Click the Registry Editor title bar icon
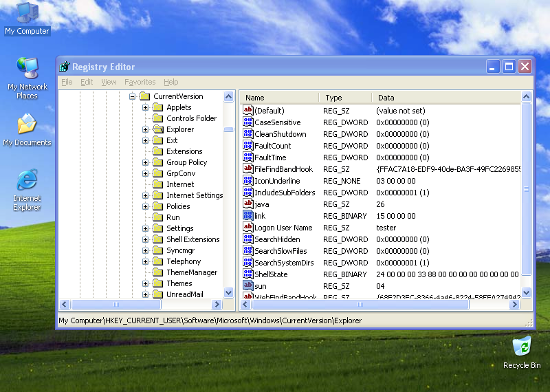This screenshot has width=550, height=392. tap(65, 66)
